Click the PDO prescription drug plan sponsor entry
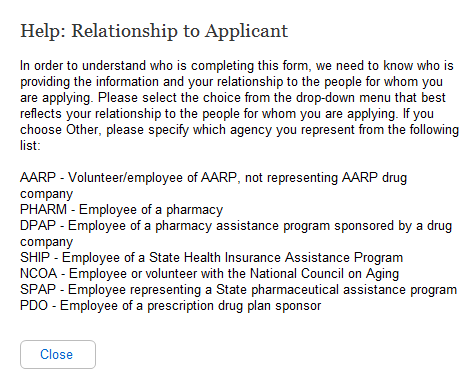This screenshot has height=376, width=468. 170,306
